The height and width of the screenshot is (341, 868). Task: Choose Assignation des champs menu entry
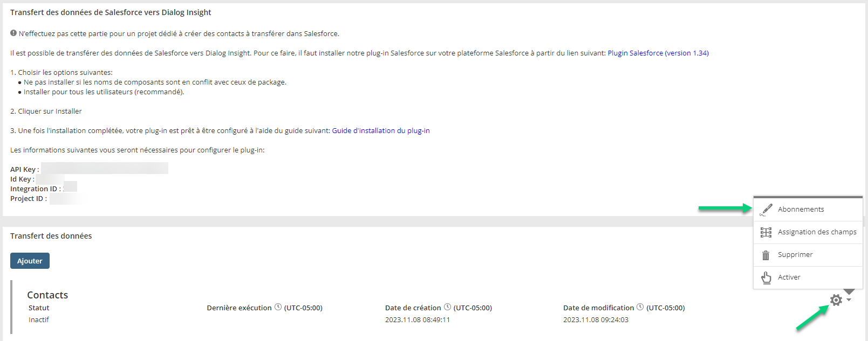[808, 232]
